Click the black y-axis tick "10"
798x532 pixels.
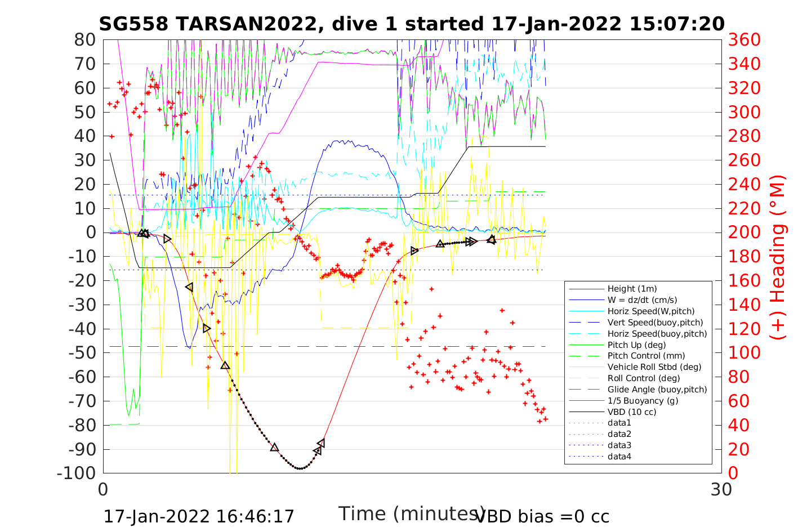pyautogui.click(x=85, y=208)
